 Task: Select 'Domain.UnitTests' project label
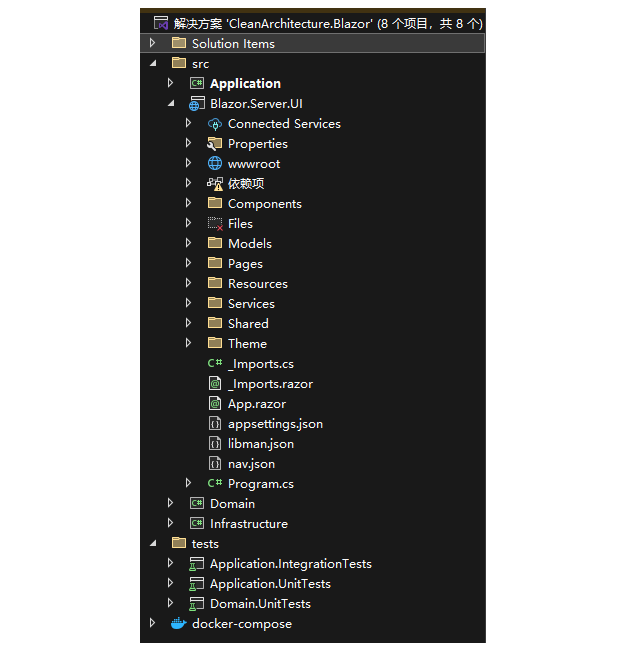coord(260,604)
